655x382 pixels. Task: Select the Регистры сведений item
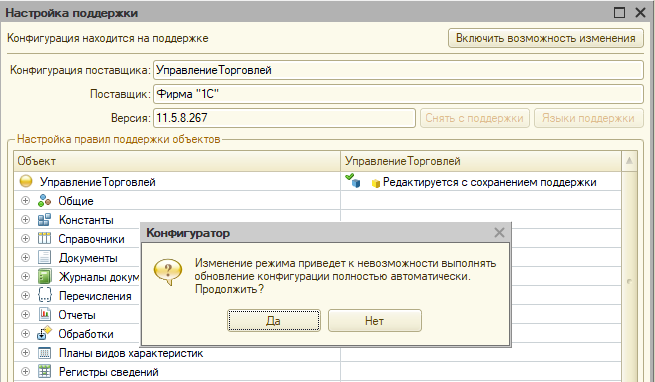click(109, 372)
